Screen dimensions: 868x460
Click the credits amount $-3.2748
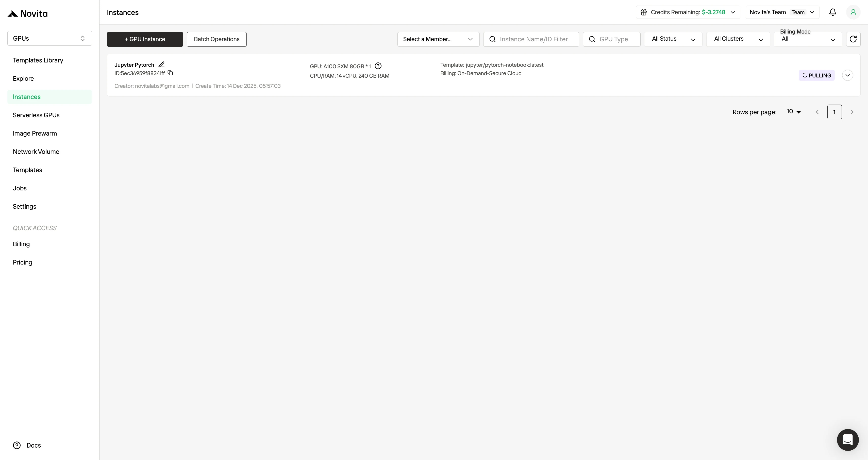[x=713, y=12]
